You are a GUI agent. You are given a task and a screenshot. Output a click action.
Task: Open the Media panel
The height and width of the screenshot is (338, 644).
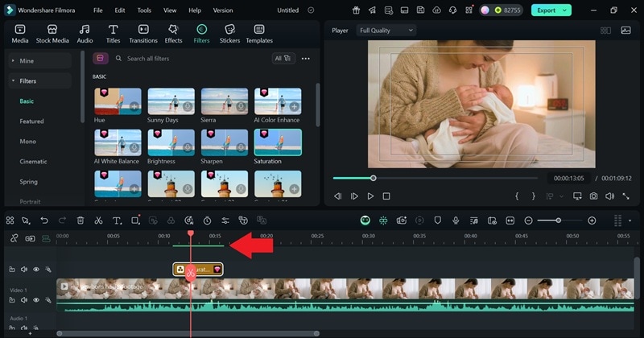point(19,34)
